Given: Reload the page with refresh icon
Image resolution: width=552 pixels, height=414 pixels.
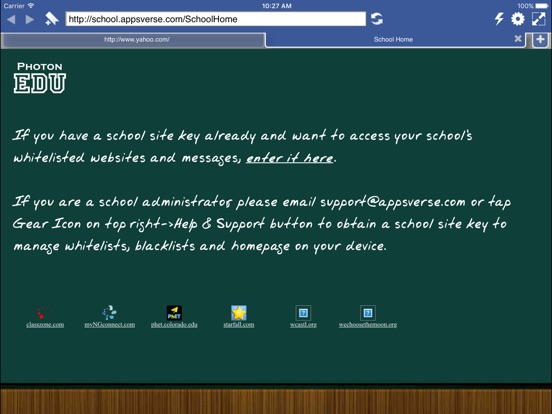Looking at the screenshot, I should [x=377, y=19].
